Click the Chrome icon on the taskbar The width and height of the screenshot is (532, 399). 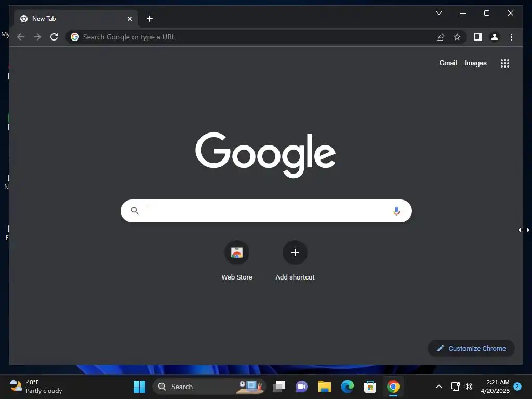[x=393, y=387]
